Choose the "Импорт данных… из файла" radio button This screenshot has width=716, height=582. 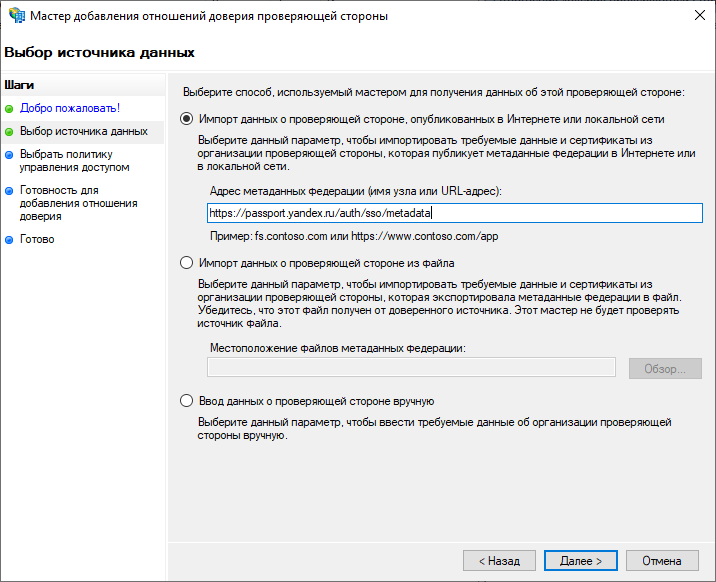pyautogui.click(x=186, y=263)
